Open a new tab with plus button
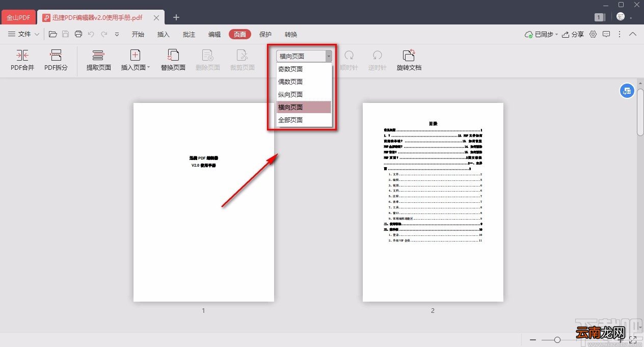Image resolution: width=644 pixels, height=347 pixels. point(176,17)
